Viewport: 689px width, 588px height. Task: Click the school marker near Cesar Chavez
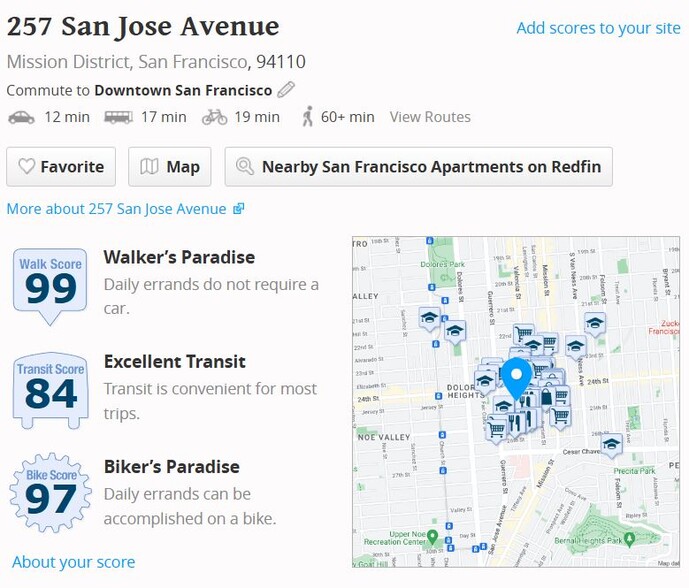coord(611,445)
